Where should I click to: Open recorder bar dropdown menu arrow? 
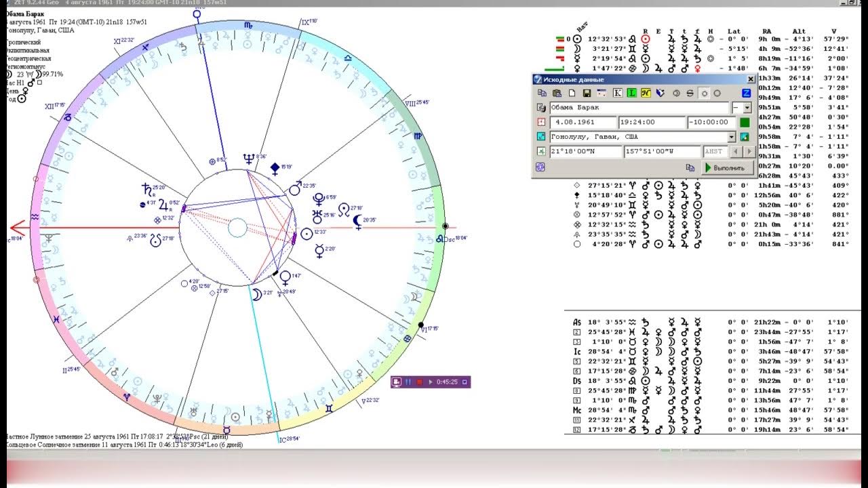click(x=465, y=382)
